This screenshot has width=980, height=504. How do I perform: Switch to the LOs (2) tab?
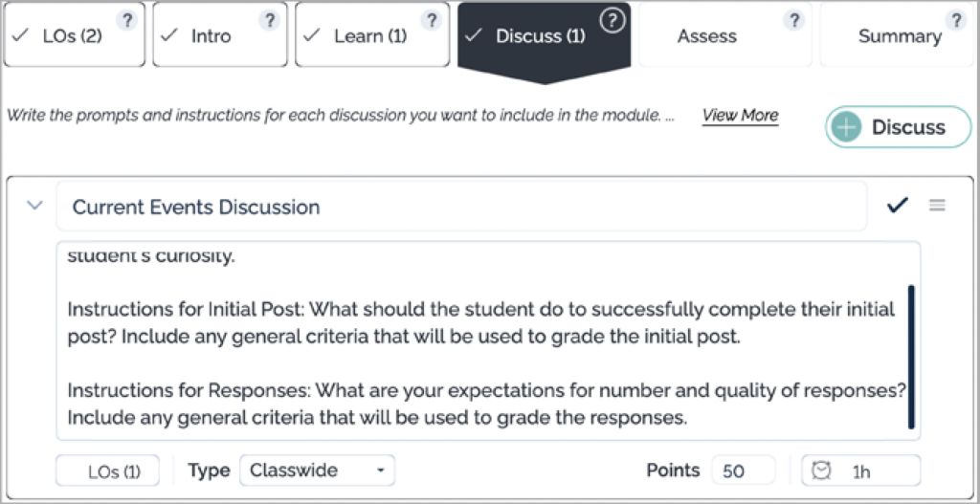click(74, 35)
